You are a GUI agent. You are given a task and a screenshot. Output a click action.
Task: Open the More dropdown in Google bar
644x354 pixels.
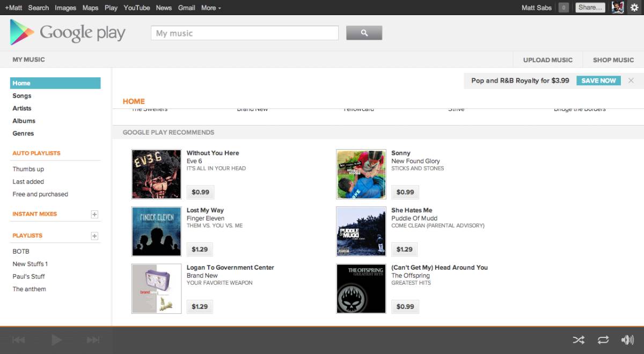pos(211,8)
